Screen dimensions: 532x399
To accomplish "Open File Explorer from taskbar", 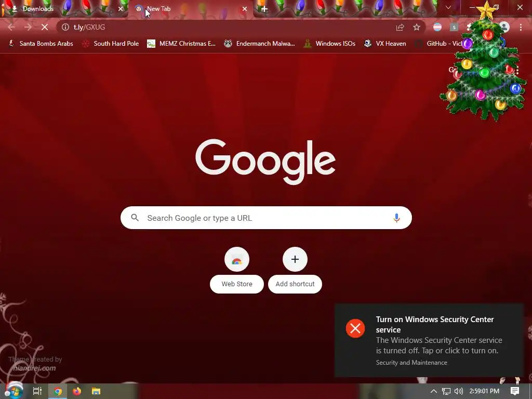I will [x=96, y=391].
